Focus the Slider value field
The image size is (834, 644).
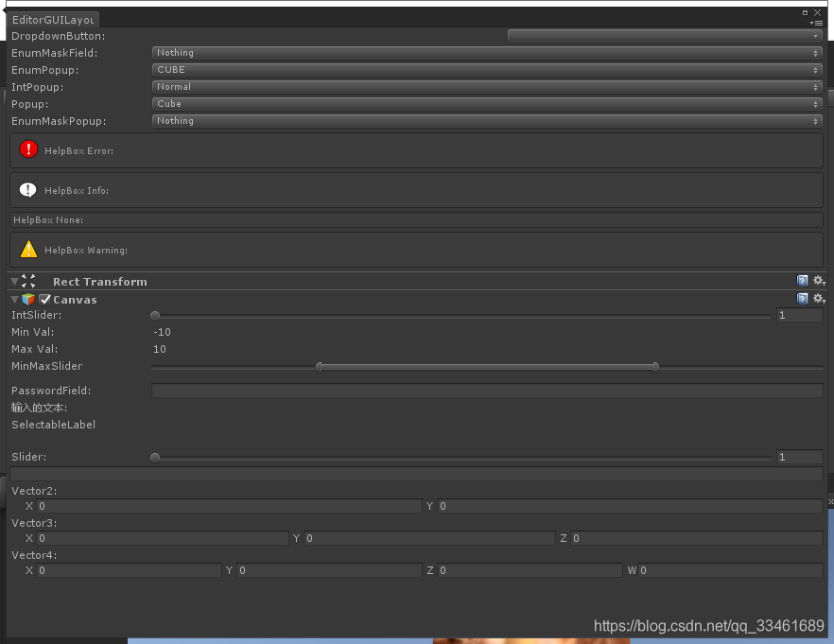pyautogui.click(x=799, y=456)
